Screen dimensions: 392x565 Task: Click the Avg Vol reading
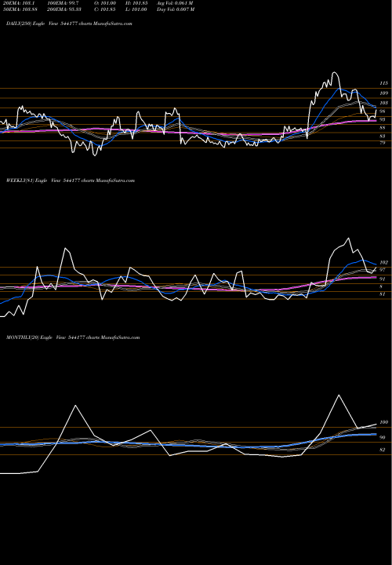click(x=176, y=3)
